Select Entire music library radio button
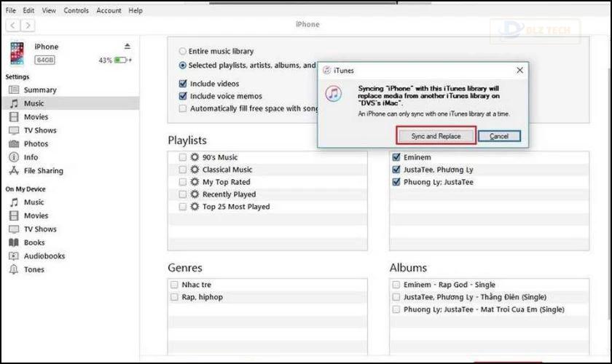The image size is (612, 364). pyautogui.click(x=182, y=51)
